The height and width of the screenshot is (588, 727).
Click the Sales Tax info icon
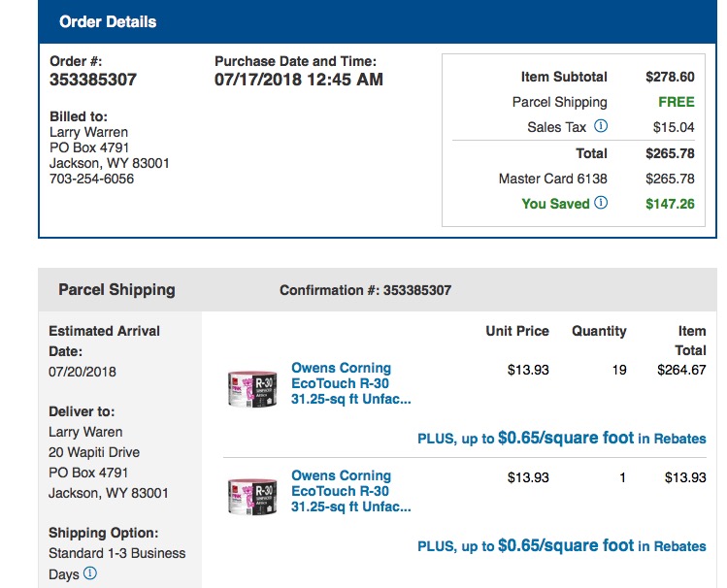(x=601, y=126)
